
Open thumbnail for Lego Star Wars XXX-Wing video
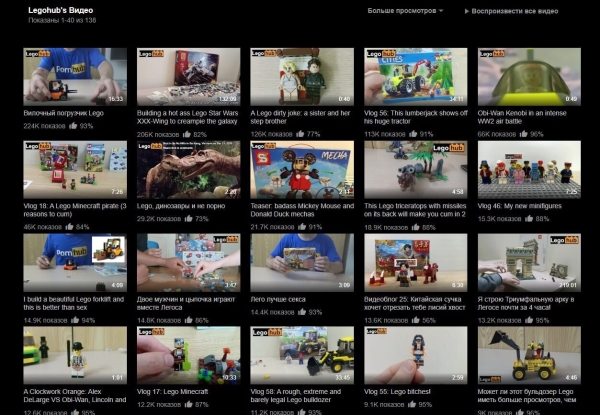coord(189,76)
